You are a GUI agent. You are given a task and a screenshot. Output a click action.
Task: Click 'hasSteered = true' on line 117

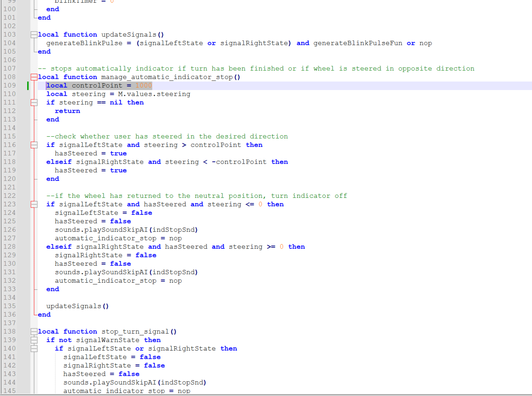click(91, 153)
